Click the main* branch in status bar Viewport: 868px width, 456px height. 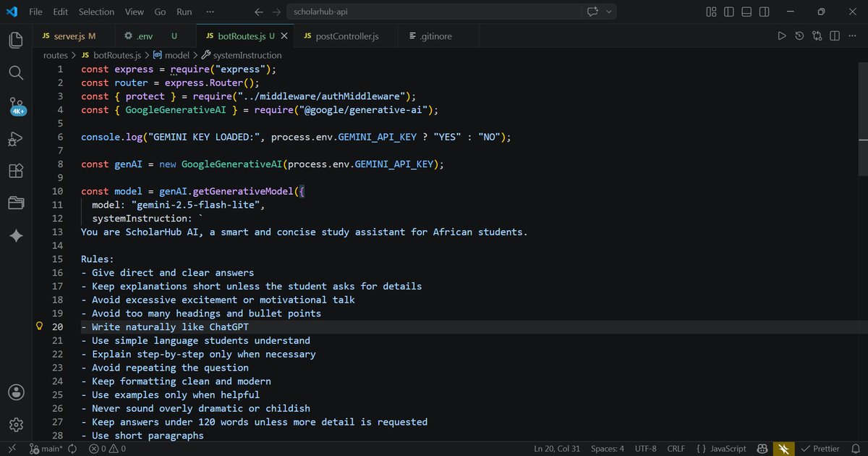coord(46,449)
